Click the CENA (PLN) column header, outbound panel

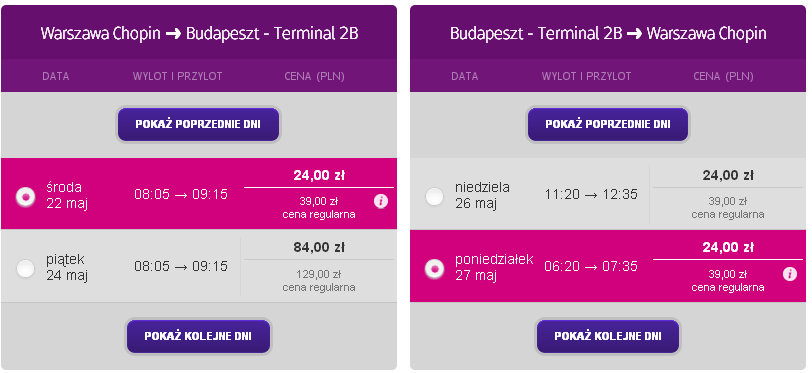tap(314, 76)
